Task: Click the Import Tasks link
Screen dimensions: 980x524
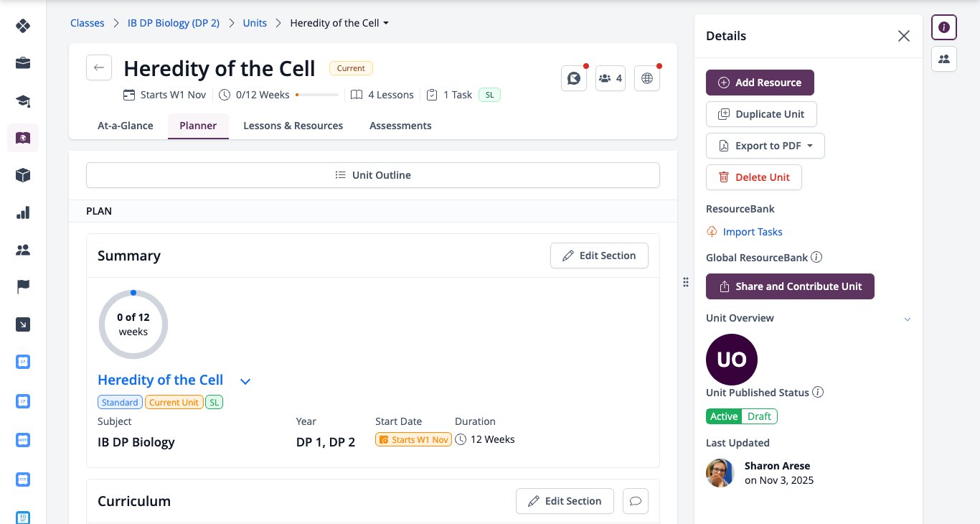Action: 753,232
